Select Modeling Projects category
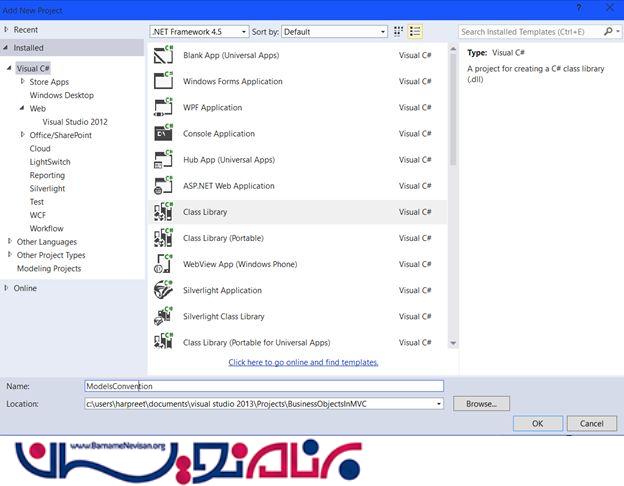 tap(49, 268)
